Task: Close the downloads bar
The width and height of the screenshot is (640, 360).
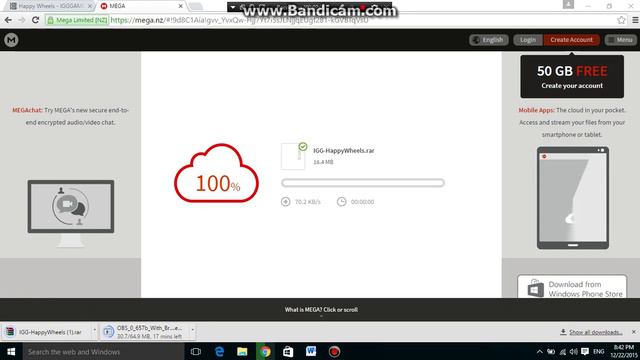Action: click(x=633, y=332)
